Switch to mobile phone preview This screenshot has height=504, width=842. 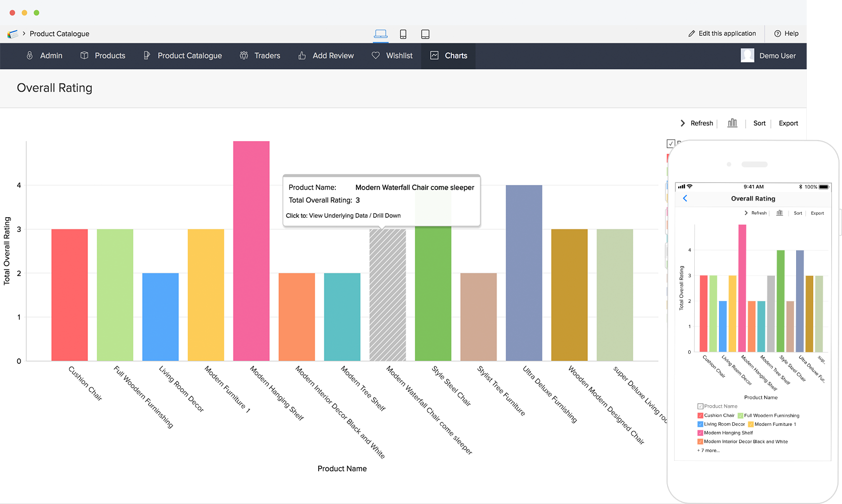(403, 34)
